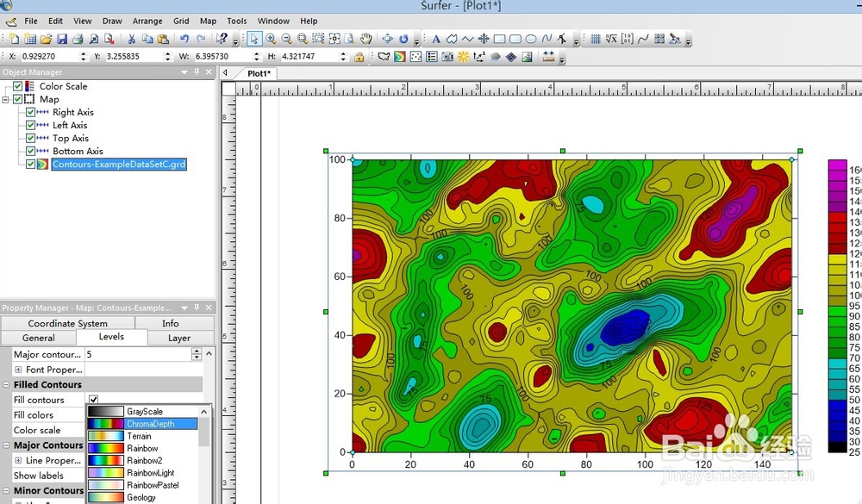Open the Map menu
The image size is (862, 504).
point(208,21)
